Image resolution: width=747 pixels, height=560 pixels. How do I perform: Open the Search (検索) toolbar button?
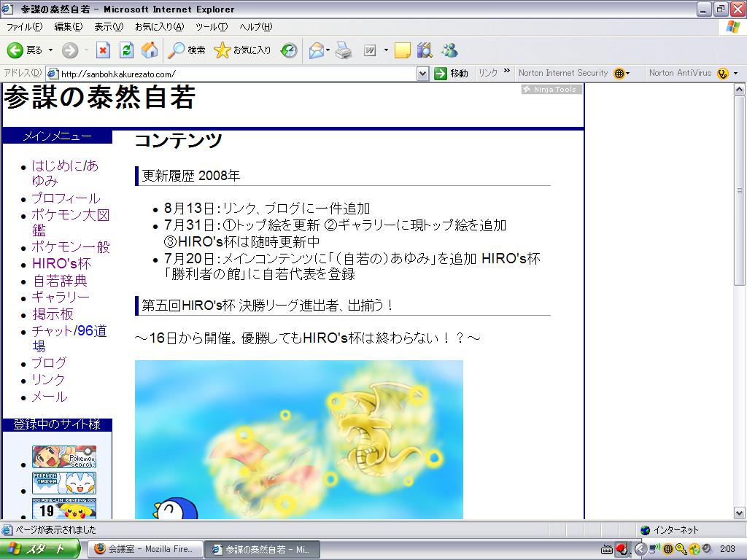(187, 50)
